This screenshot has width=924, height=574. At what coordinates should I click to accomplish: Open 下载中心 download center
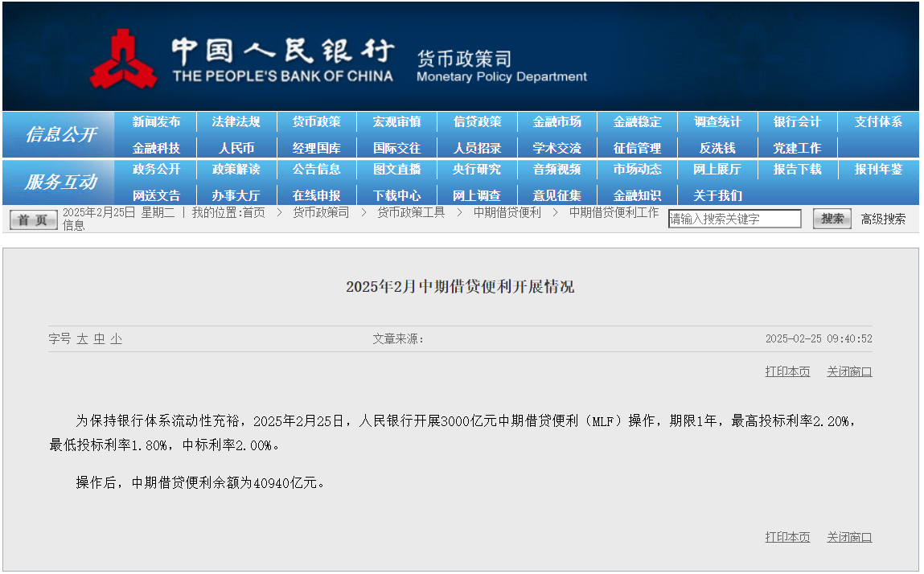pyautogui.click(x=397, y=195)
